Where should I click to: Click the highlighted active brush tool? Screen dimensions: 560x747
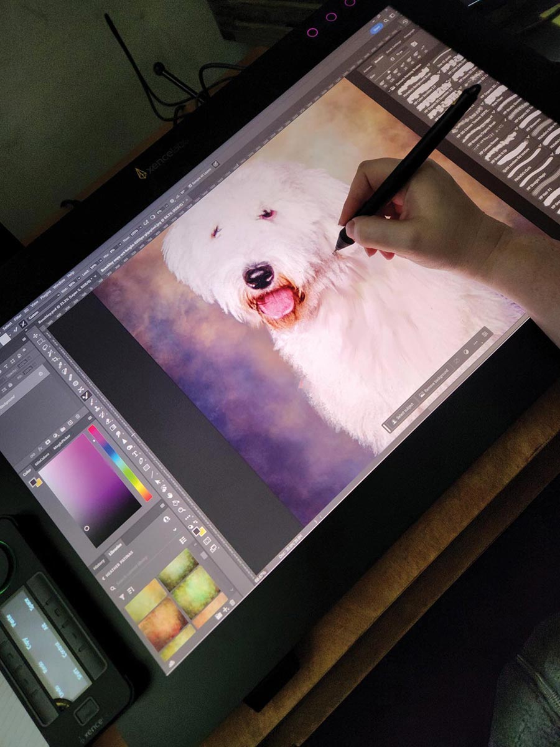coord(86,395)
